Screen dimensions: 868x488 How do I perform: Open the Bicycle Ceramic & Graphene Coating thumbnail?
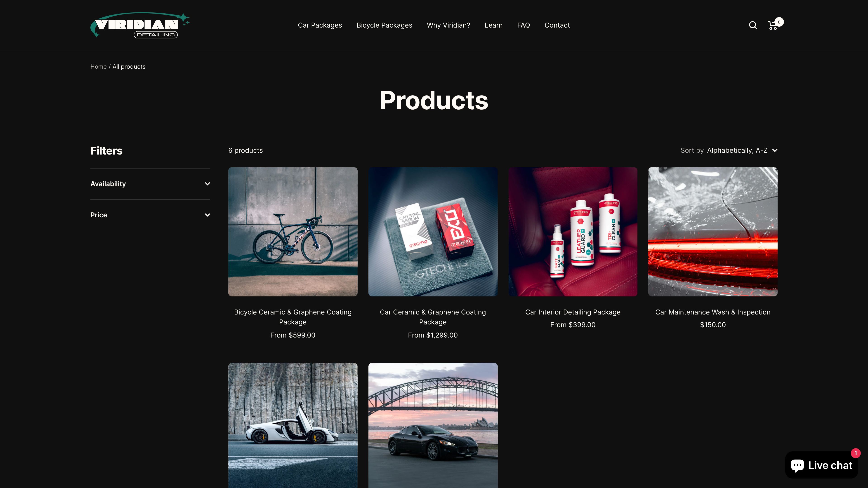click(293, 232)
